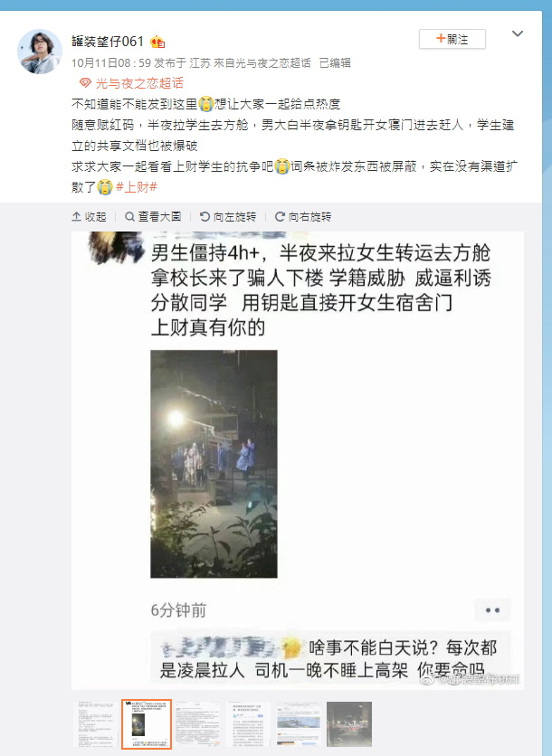552x756 pixels.
Task: Open the #上财# hashtag
Action: coord(137,187)
